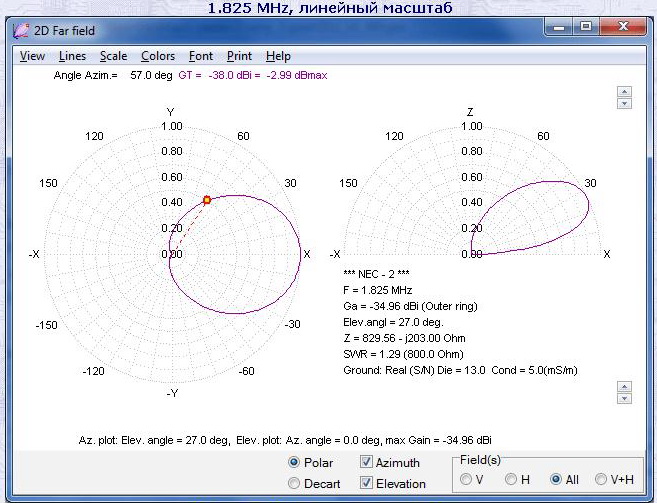Select the V+H field option

601,480
